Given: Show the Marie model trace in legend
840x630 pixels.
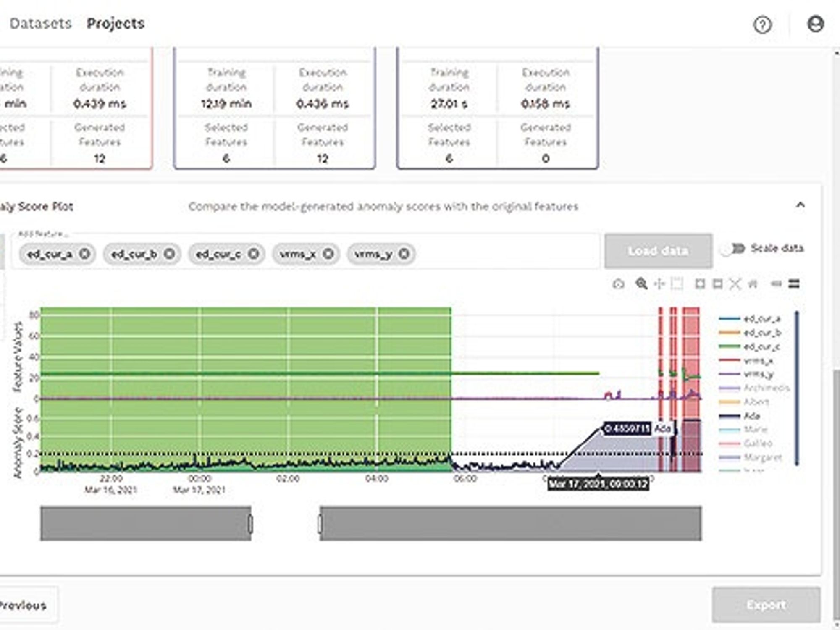Looking at the screenshot, I should tap(743, 430).
